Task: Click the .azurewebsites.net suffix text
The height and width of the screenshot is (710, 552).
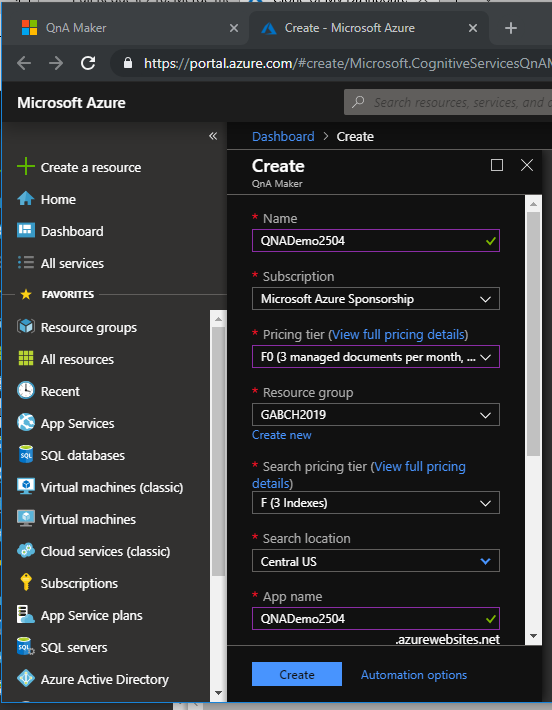Action: (x=447, y=639)
